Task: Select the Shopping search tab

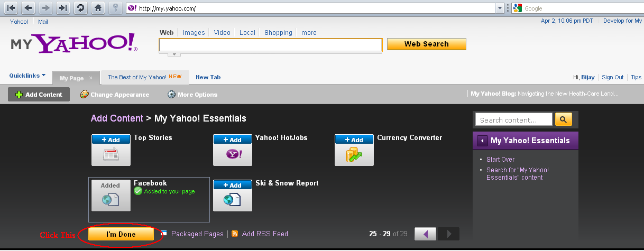Action: pyautogui.click(x=279, y=33)
